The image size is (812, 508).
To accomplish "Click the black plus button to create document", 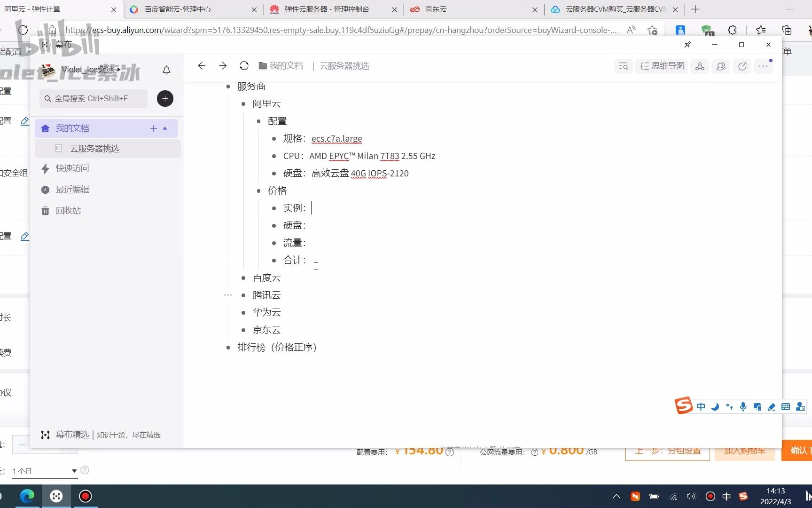I will [165, 98].
